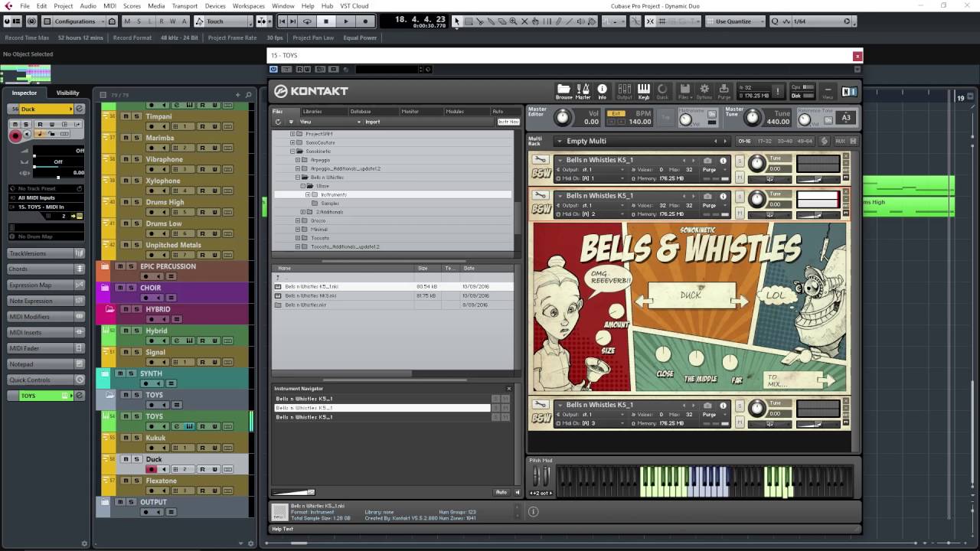Expand the Quick Controls inspector section
The width and height of the screenshot is (980, 551).
click(x=46, y=380)
